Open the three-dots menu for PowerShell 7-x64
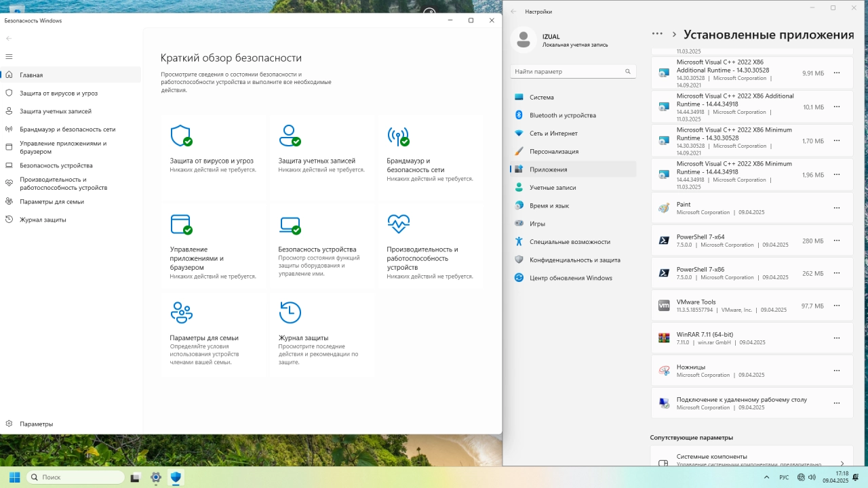This screenshot has width=868, height=488. pos(837,241)
